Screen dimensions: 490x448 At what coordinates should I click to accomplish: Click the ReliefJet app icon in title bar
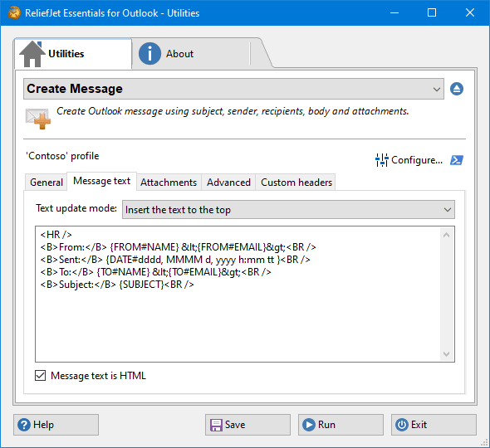coord(14,12)
